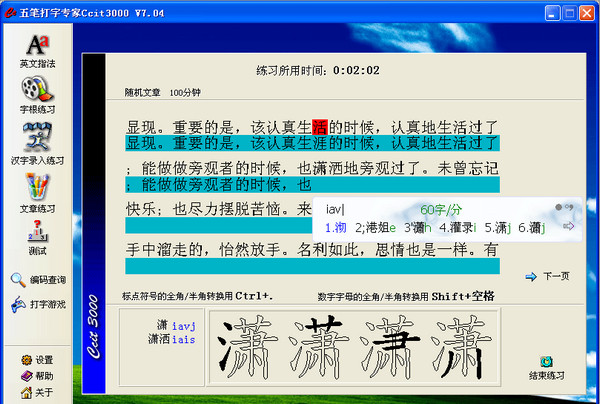The height and width of the screenshot is (404, 600).
Task: Click the iav input code field
Action: coord(335,209)
